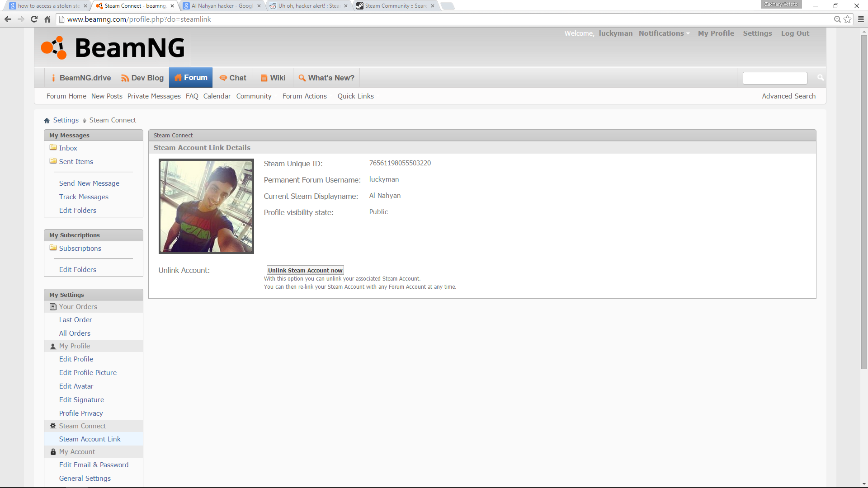Open Edit Profile link
Image resolution: width=868 pixels, height=488 pixels.
click(76, 359)
